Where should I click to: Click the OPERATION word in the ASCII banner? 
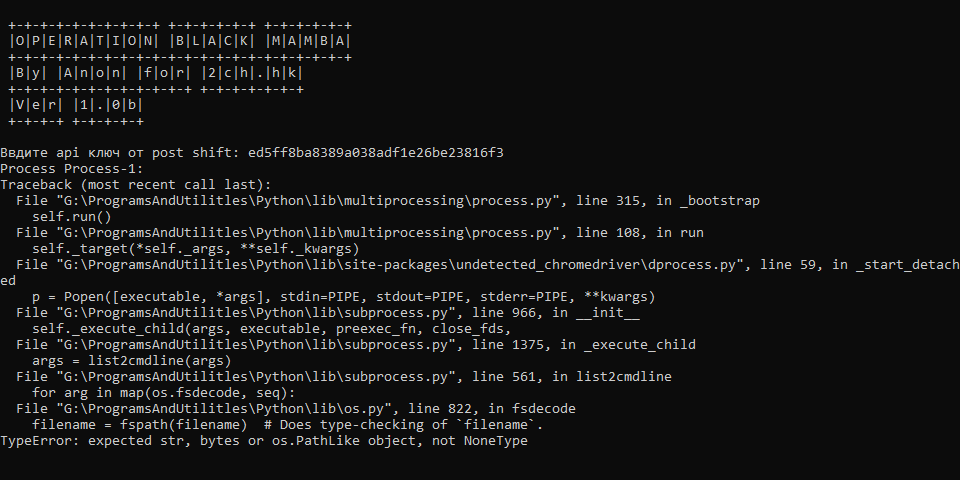tap(83, 41)
